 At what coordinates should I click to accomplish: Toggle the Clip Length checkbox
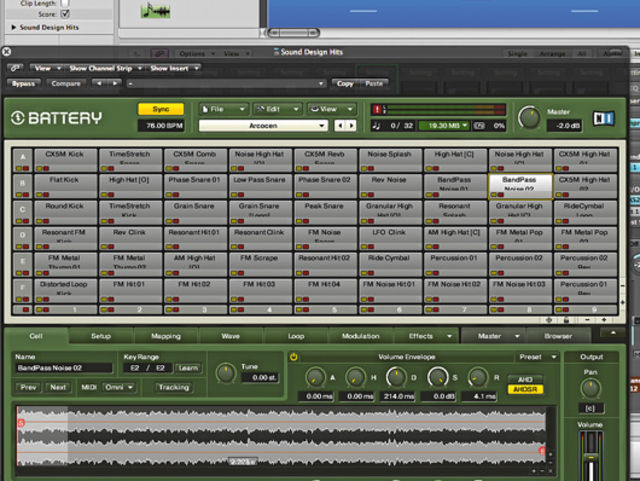point(64,3)
